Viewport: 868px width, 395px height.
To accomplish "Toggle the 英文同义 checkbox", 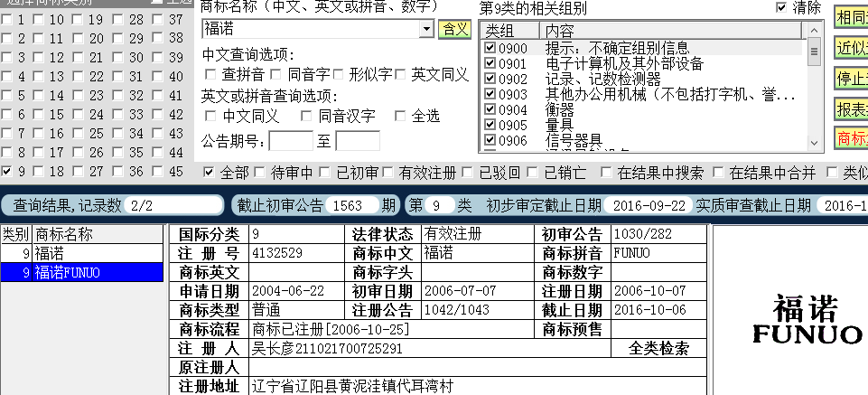I will 400,74.
